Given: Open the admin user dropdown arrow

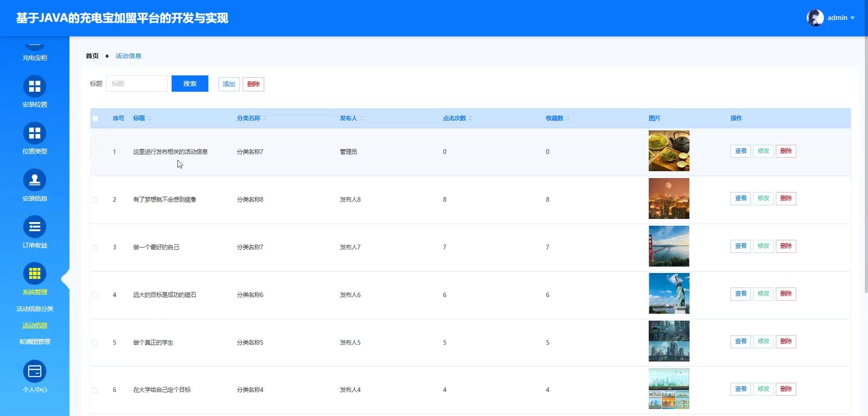Looking at the screenshot, I should point(853,18).
